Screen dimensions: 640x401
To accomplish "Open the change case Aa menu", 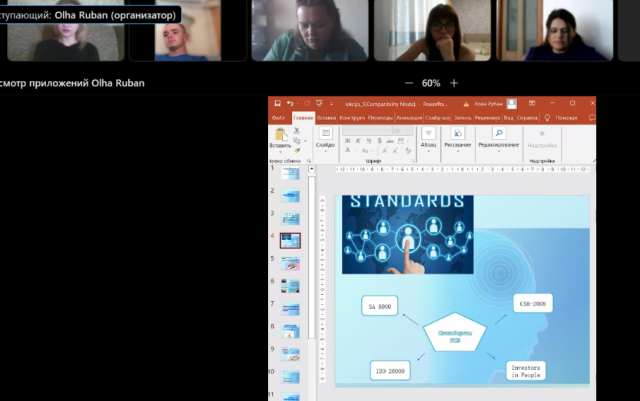I will tap(365, 151).
